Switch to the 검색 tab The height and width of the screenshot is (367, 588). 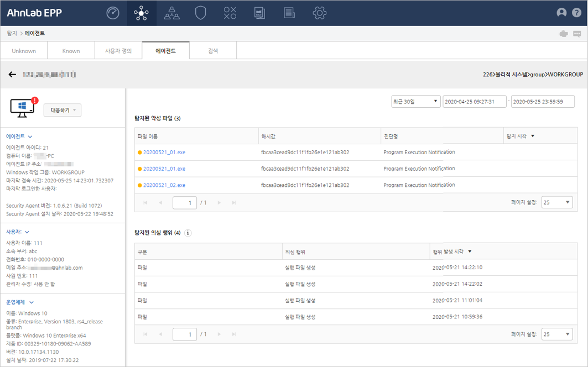213,51
